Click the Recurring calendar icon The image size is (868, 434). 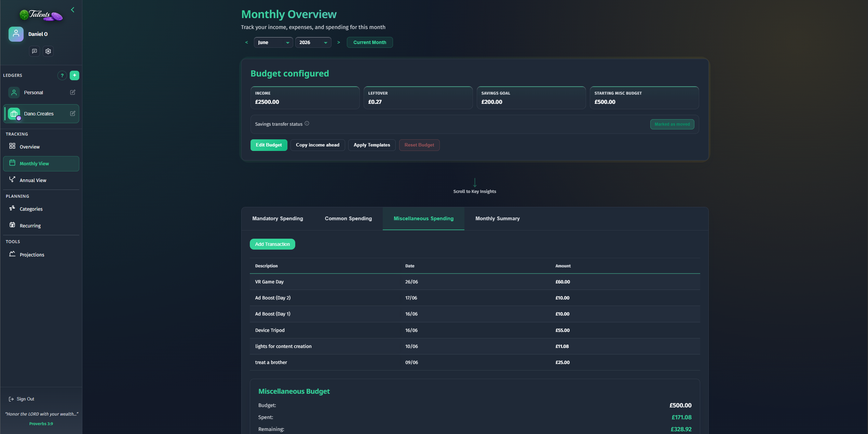pos(12,225)
